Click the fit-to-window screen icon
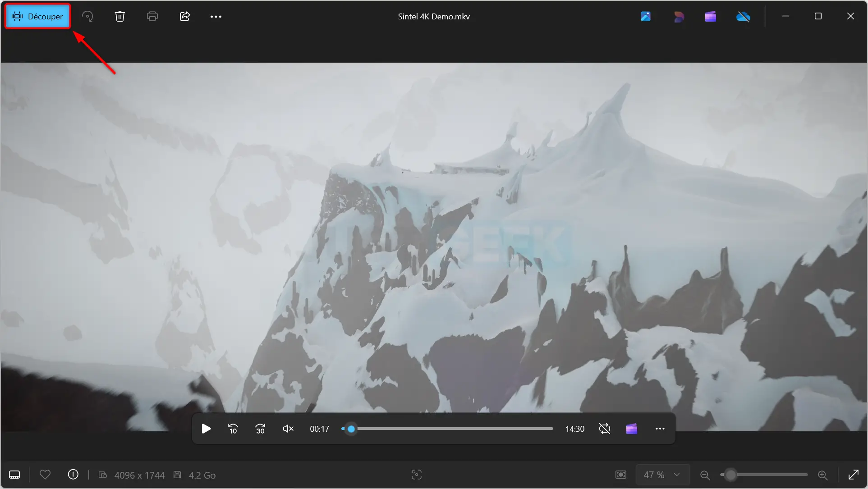 click(621, 475)
